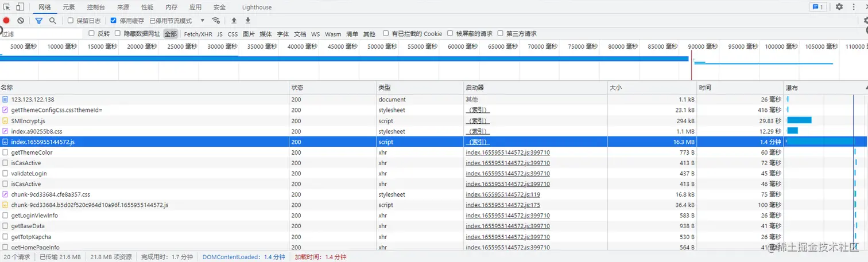Open the Lighthouse tab
868x262 pixels.
(x=257, y=7)
